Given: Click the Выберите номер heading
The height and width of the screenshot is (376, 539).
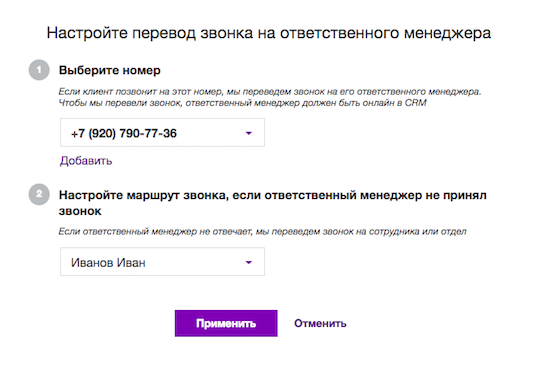Looking at the screenshot, I should [110, 70].
